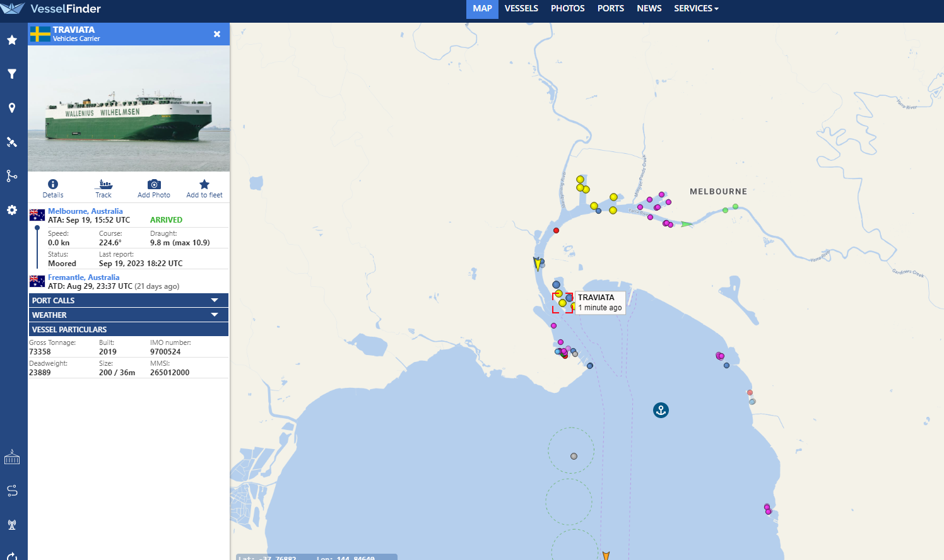Image resolution: width=944 pixels, height=560 pixels.
Task: Open the NEWS page
Action: (x=649, y=8)
